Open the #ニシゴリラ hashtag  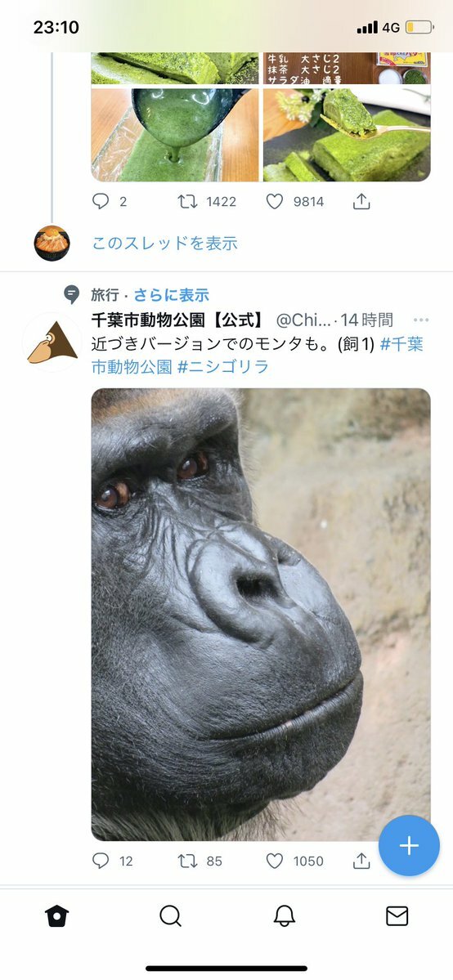point(223,367)
